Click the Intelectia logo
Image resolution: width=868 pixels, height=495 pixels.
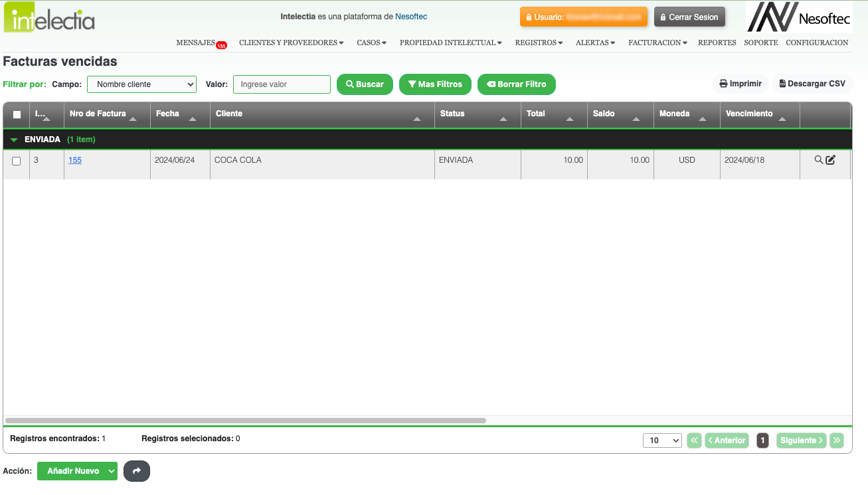(49, 18)
